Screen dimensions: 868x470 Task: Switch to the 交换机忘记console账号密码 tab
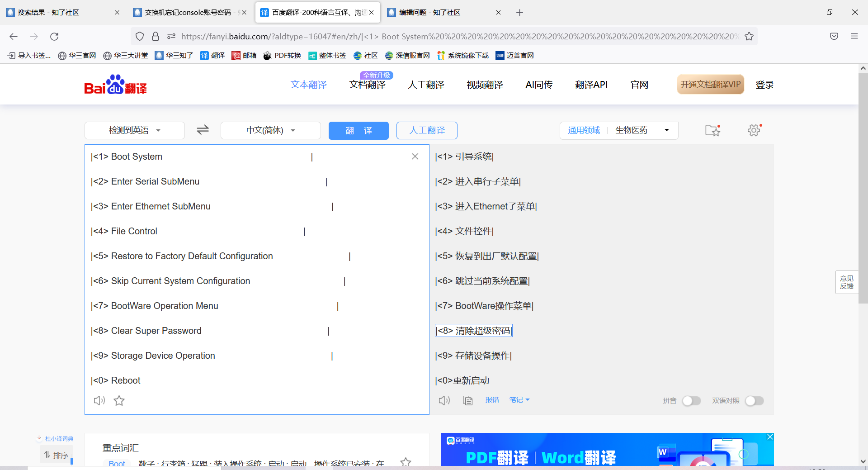(x=190, y=13)
